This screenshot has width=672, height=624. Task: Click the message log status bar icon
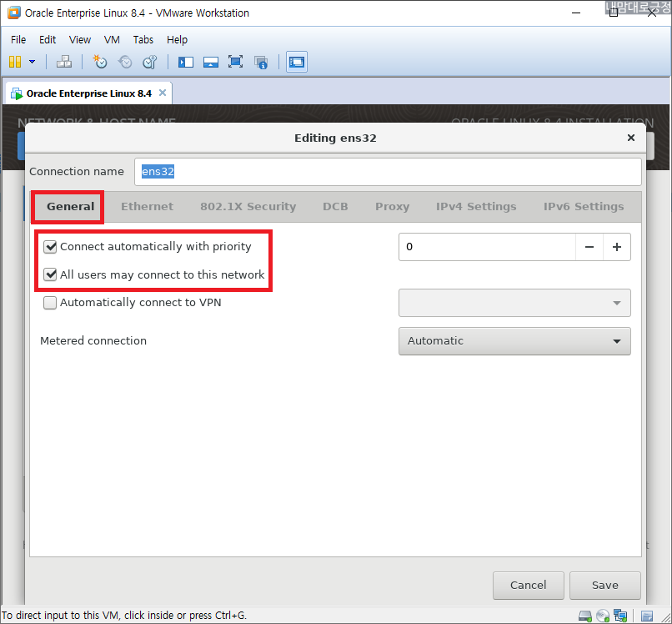point(647,616)
